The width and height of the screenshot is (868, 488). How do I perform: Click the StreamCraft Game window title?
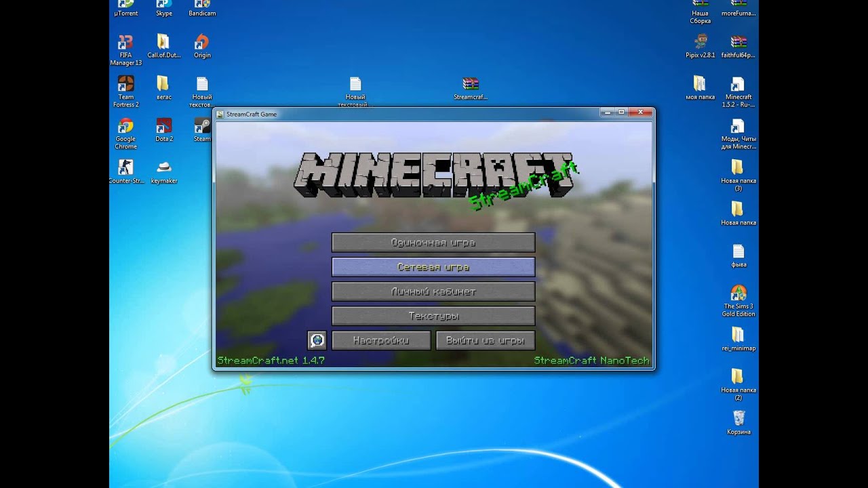tap(252, 114)
